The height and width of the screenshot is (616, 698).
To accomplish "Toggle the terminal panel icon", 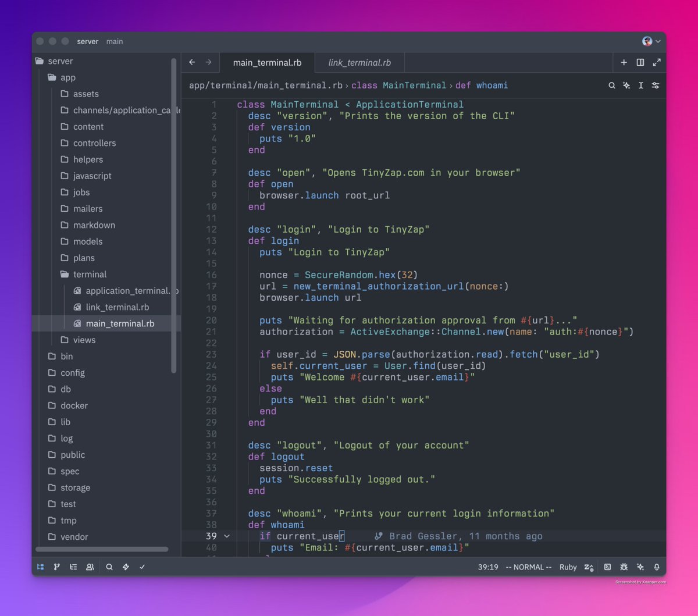I will (x=607, y=567).
